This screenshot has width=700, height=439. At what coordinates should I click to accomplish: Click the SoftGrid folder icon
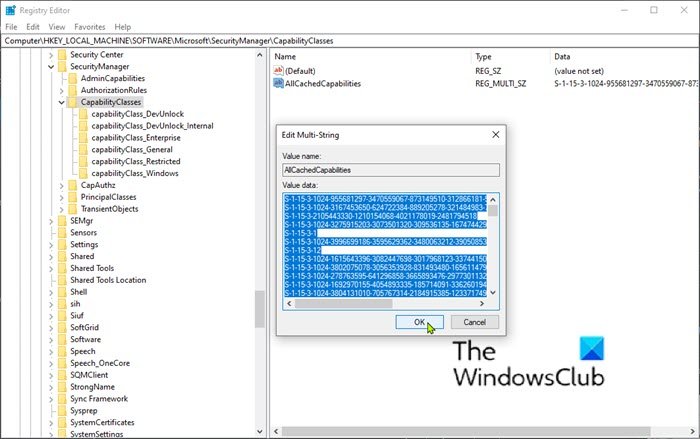pos(62,328)
